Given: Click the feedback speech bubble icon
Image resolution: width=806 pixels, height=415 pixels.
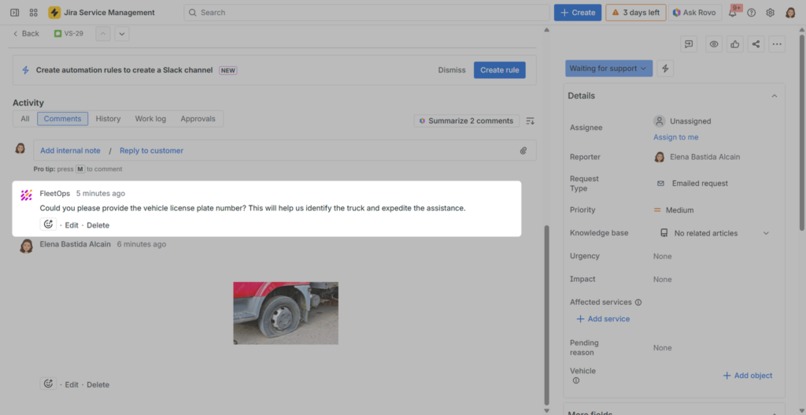Looking at the screenshot, I should [689, 44].
